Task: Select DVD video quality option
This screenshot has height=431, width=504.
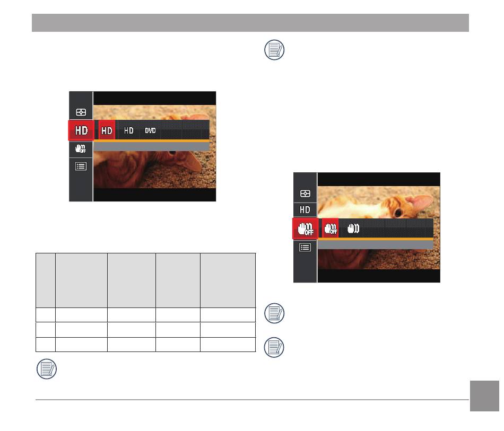Action: [x=150, y=130]
